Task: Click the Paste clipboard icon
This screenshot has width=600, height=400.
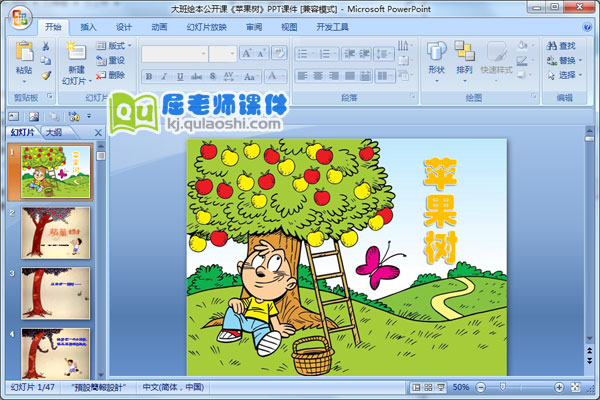Action: coord(24,52)
